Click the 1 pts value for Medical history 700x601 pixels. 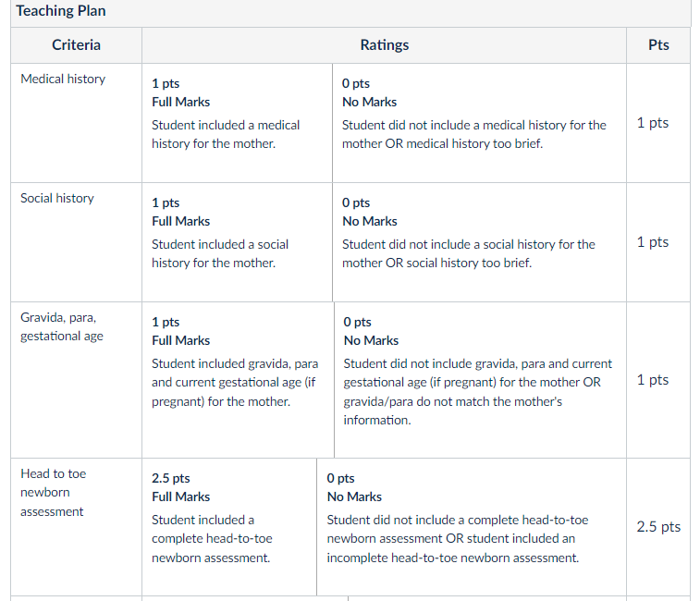click(653, 123)
